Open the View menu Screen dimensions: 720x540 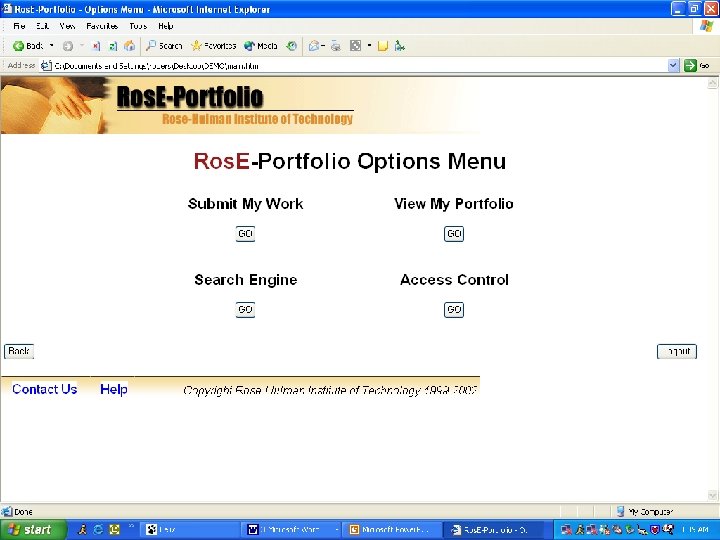click(67, 26)
